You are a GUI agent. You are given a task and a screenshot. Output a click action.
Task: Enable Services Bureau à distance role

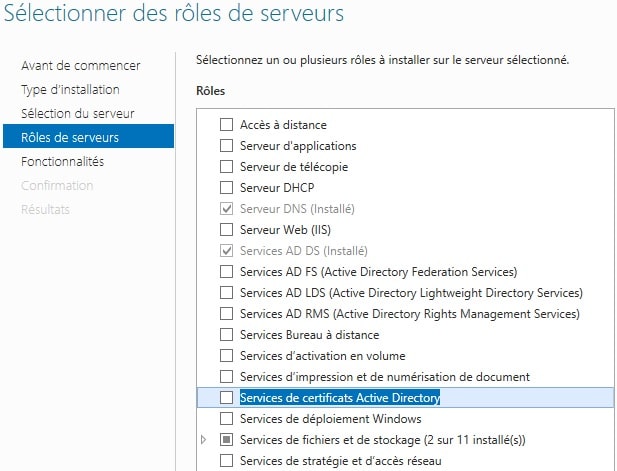pyautogui.click(x=226, y=334)
